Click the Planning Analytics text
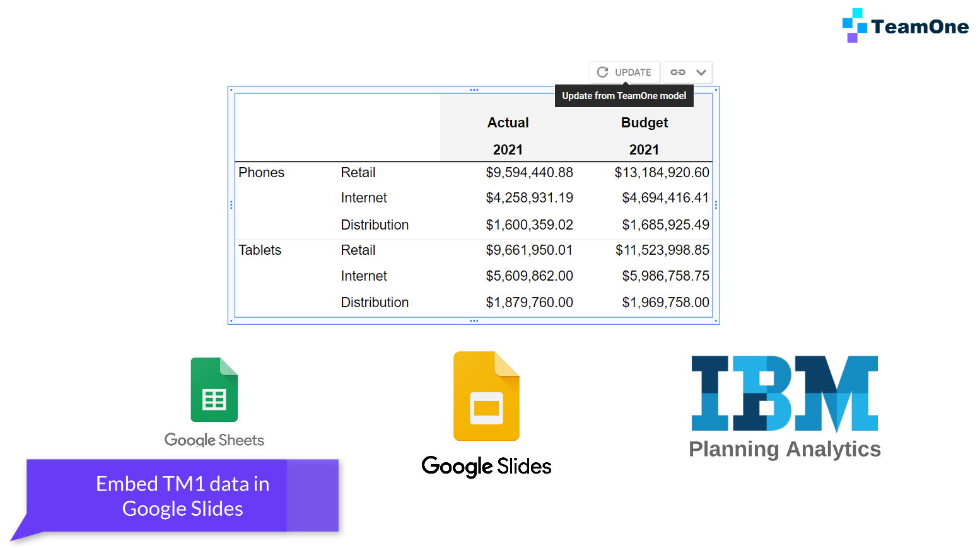Image resolution: width=980 pixels, height=548 pixels. point(785,449)
